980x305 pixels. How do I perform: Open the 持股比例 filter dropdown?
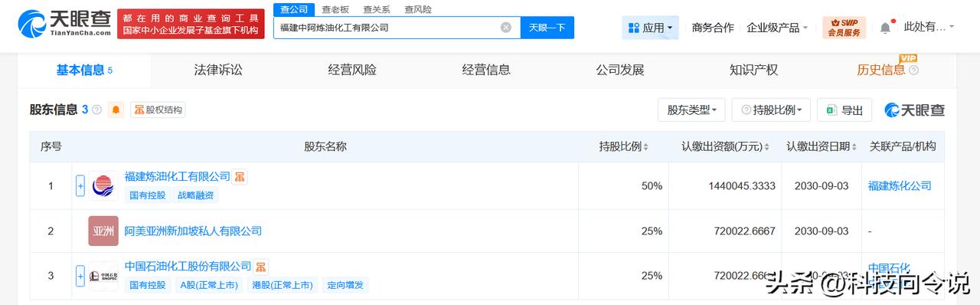(771, 110)
